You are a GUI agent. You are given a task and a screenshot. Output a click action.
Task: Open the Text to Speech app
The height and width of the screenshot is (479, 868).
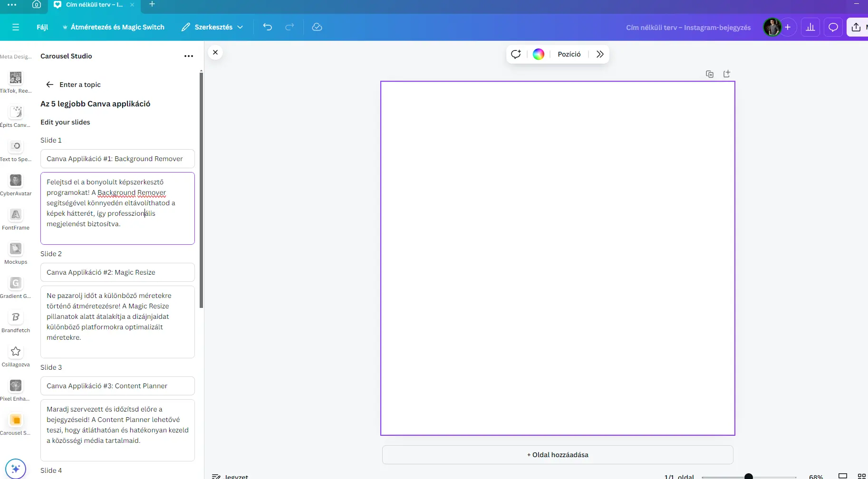point(16,150)
